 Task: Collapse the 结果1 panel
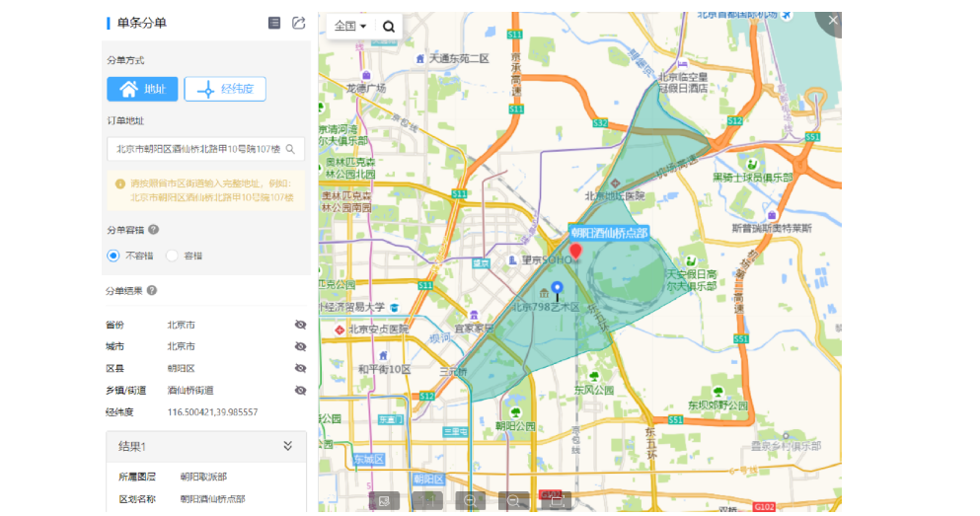click(x=287, y=446)
